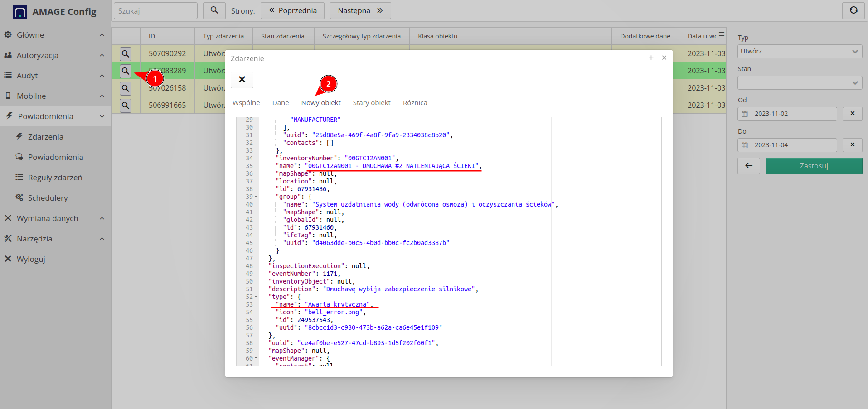This screenshot has width=868, height=409.
Task: Click the refresh icon in top right
Action: click(x=853, y=10)
